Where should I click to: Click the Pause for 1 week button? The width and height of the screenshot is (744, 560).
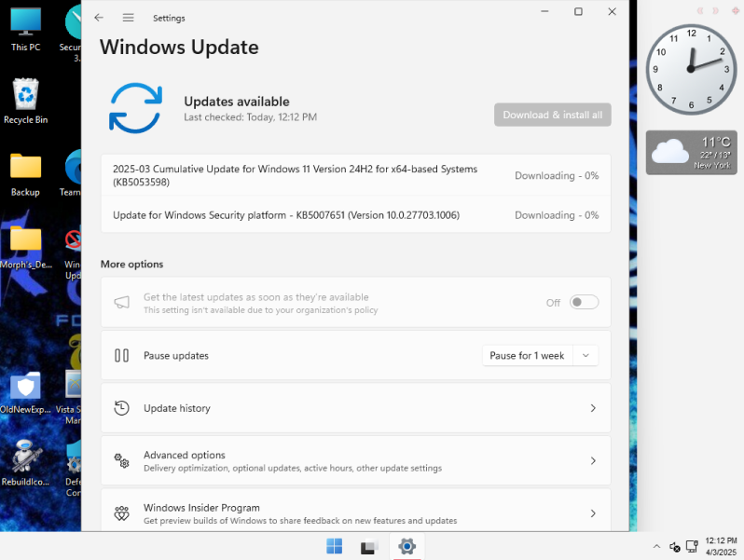pyautogui.click(x=527, y=355)
